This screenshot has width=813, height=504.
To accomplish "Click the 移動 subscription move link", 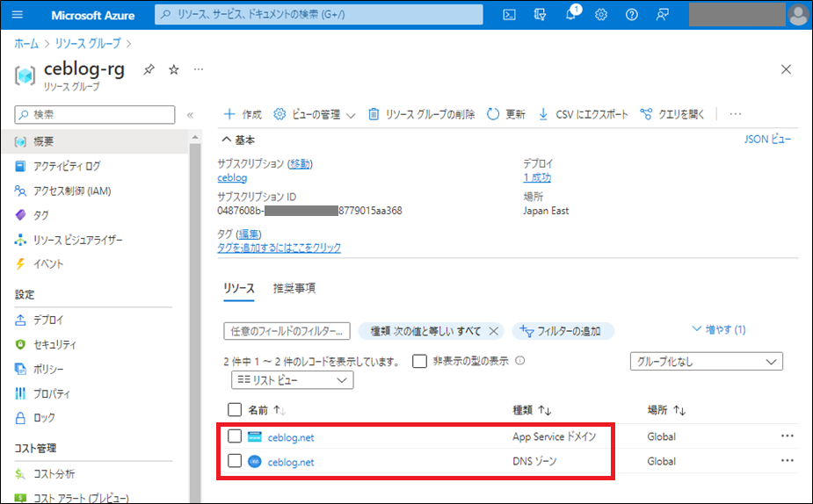I will 301,163.
